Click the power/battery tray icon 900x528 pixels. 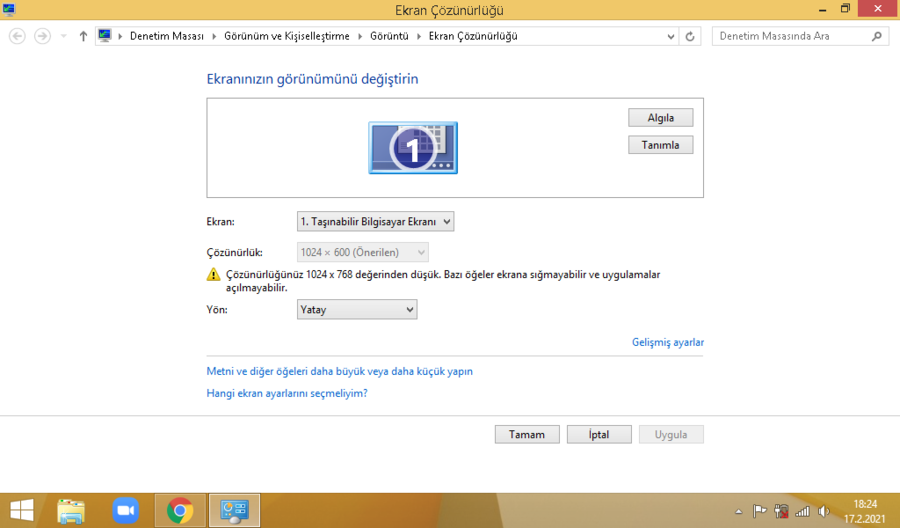[x=781, y=511]
